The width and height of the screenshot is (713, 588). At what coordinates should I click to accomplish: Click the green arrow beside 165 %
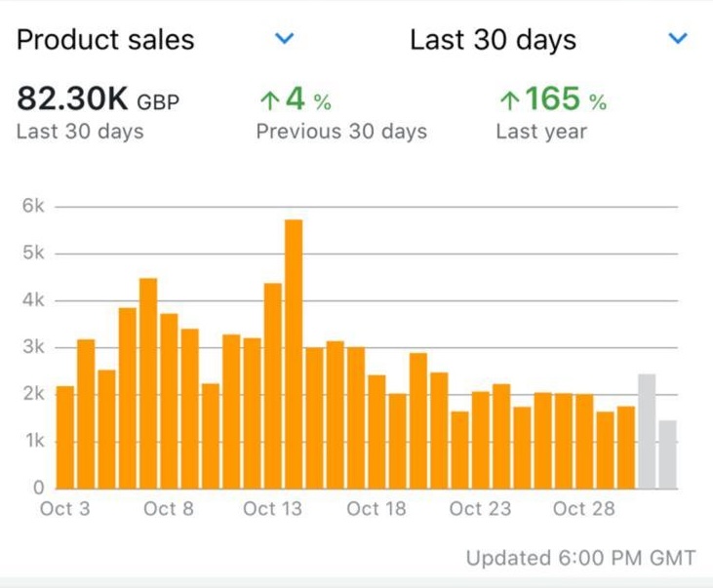tap(508, 99)
